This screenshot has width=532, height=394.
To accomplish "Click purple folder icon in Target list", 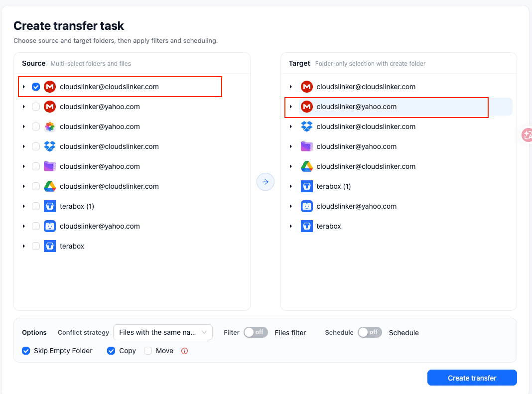I will pyautogui.click(x=307, y=146).
